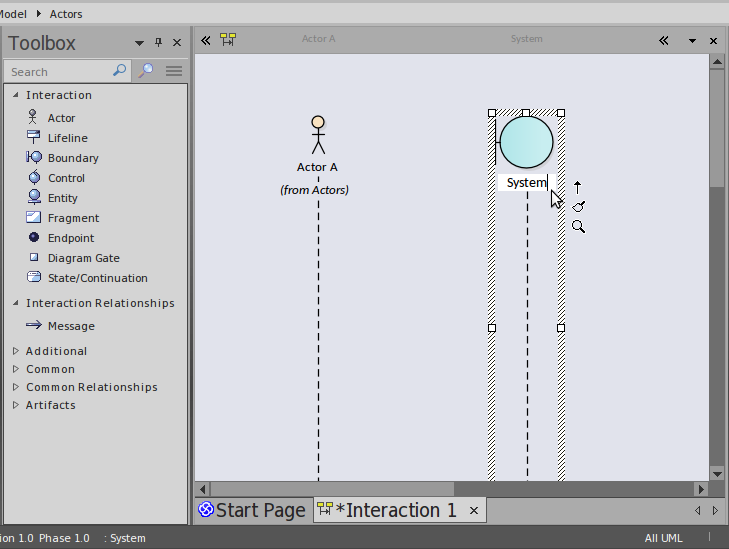Select the Entity tool
729x549 pixels.
tap(62, 198)
